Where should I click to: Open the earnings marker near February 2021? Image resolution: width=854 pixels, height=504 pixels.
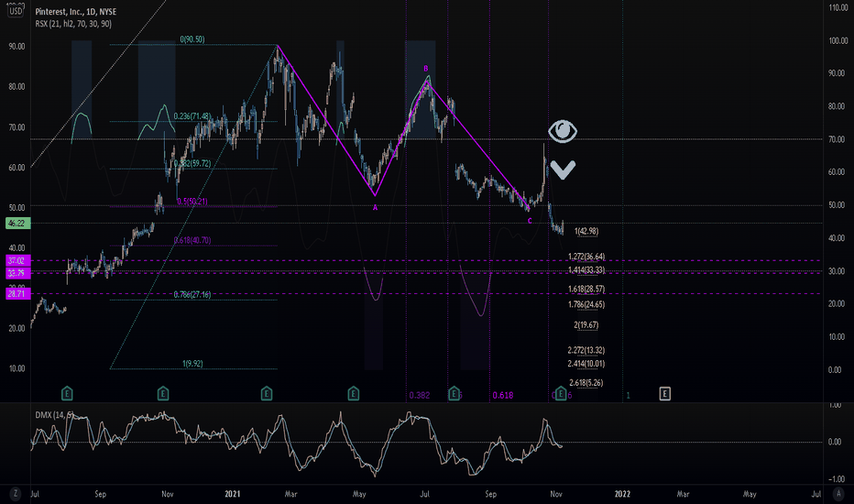(267, 393)
